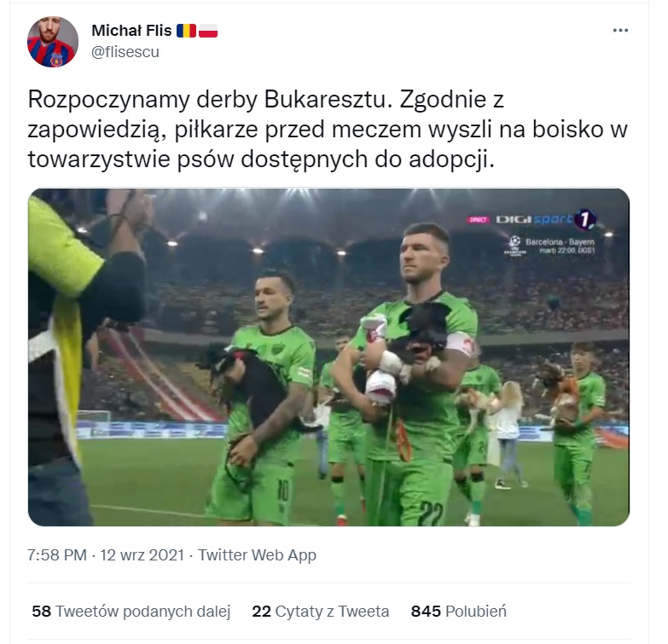Click the @flisescu handle
The height and width of the screenshot is (644, 668).
(x=125, y=52)
